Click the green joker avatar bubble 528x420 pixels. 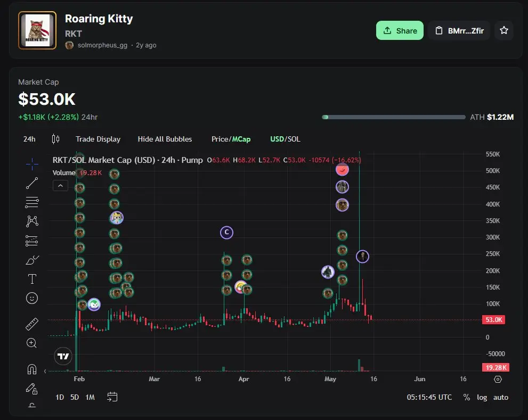[x=94, y=304]
